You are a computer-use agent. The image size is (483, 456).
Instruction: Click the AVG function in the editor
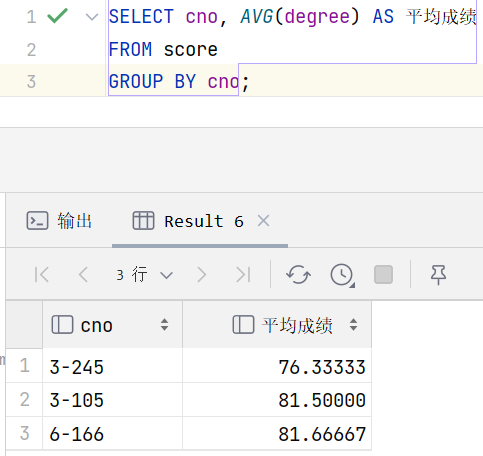tap(257, 16)
